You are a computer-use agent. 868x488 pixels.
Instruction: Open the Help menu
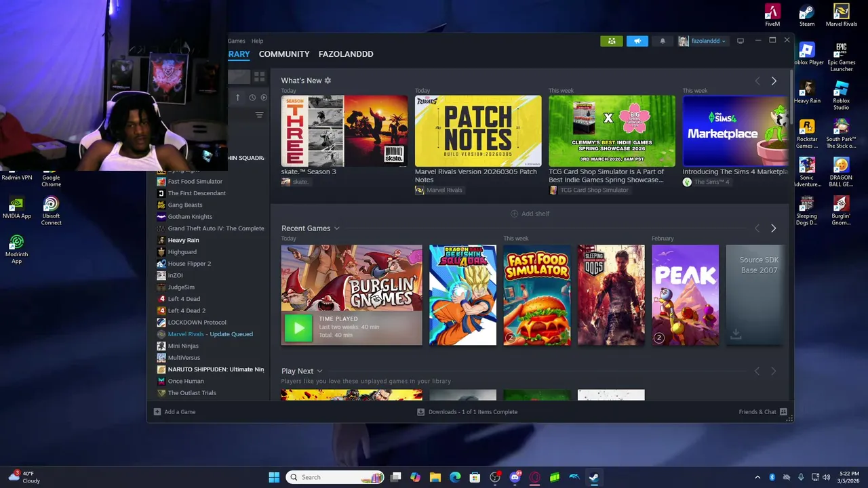click(x=257, y=41)
